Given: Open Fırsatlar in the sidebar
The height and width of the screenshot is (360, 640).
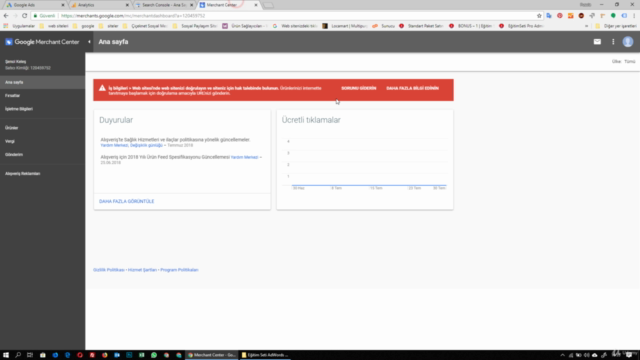Looking at the screenshot, I should (x=42, y=96).
